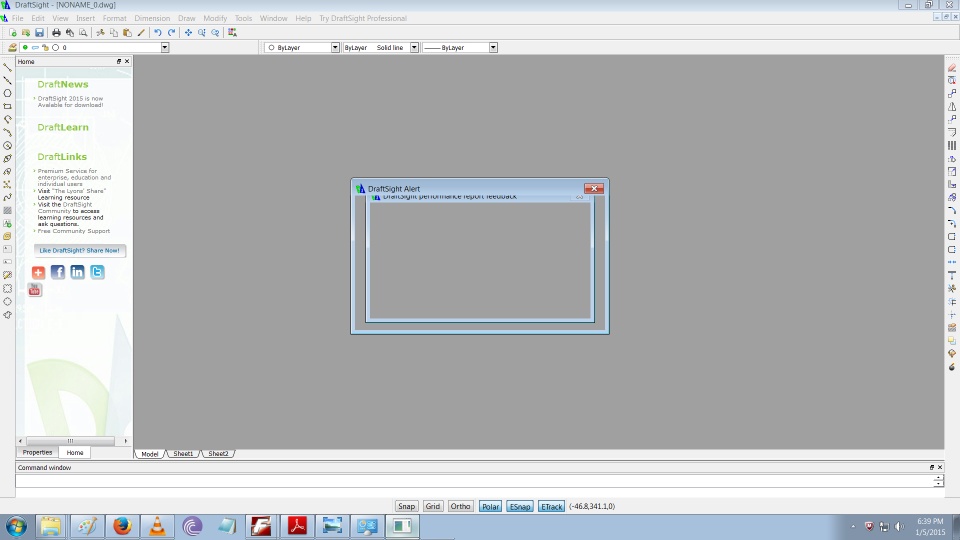Open a file with Open icon
Viewport: 960px width, 540px height.
26,32
